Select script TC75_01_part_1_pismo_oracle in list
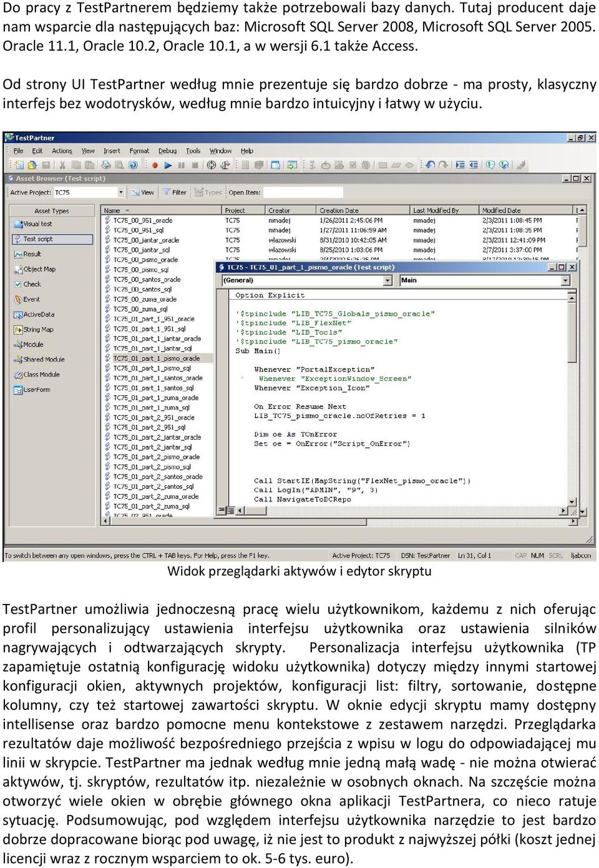Image resolution: width=599 pixels, height=868 pixels. tap(156, 358)
